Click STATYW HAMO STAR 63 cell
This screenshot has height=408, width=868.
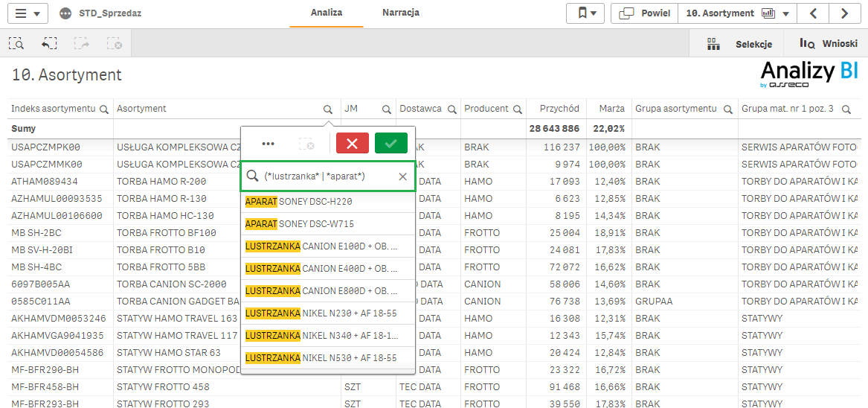pos(169,353)
